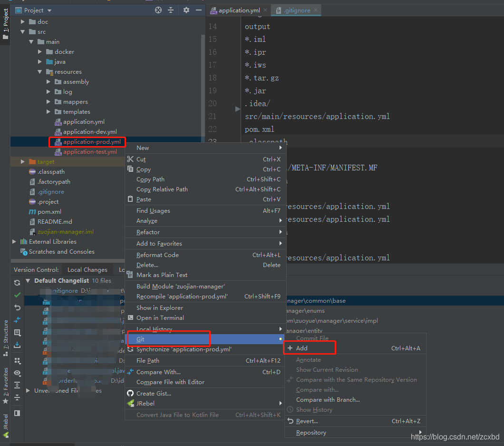Viewport: 504px width, 446px height.
Task: Choose Find Usages from context menu
Action: tap(205, 211)
